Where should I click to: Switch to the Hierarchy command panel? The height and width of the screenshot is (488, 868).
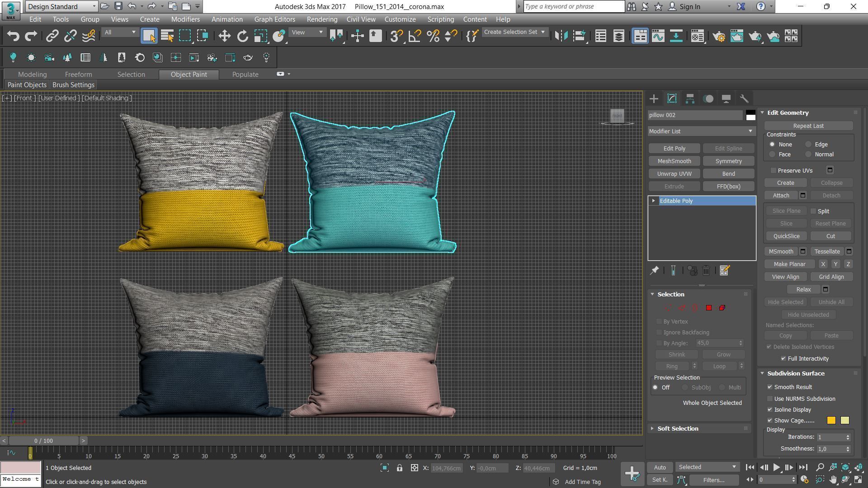[x=690, y=99]
